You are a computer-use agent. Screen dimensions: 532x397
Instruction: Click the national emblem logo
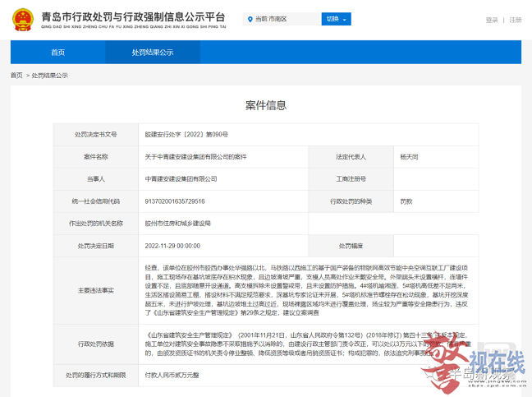coord(23,20)
